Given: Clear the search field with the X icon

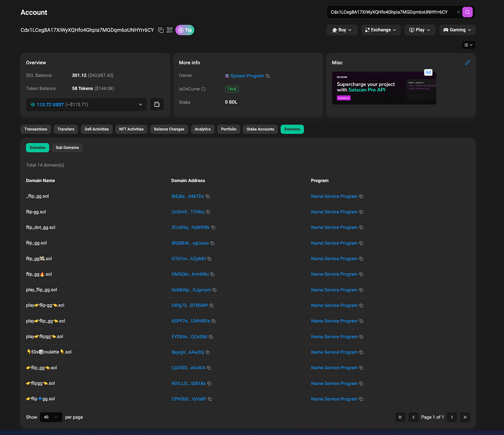Looking at the screenshot, I should click(x=458, y=12).
